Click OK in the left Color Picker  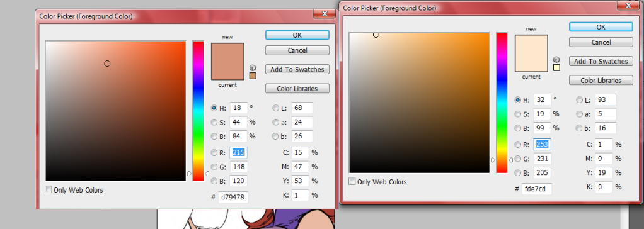[x=297, y=35]
